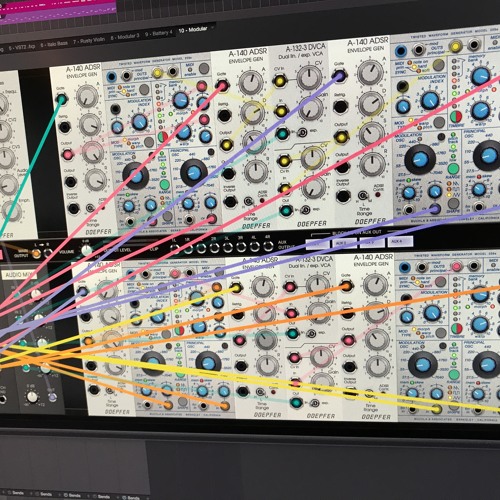Click the teal-cabled Gate jack on upper A-140 ADSR
This screenshot has width=500, height=500.
(61, 99)
